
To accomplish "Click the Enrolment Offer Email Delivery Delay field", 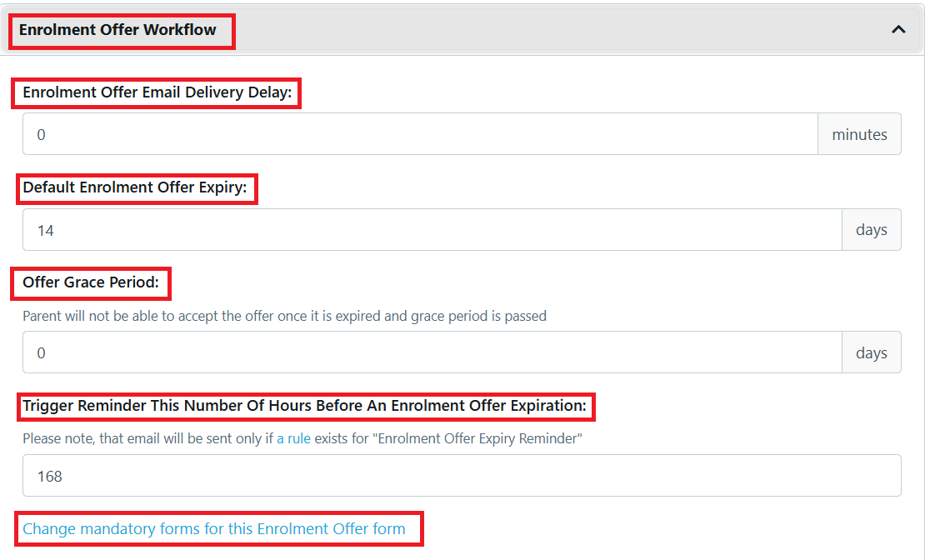I will click(x=417, y=134).
